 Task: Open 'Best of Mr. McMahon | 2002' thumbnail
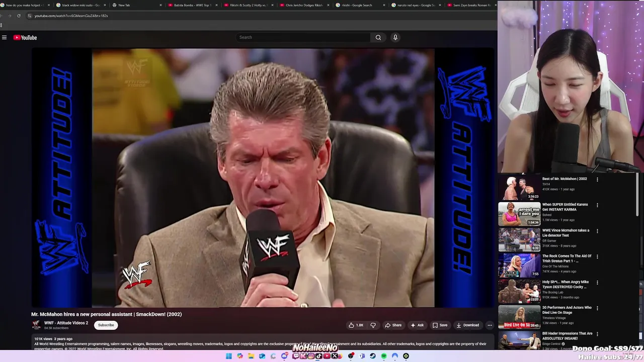pos(519,188)
